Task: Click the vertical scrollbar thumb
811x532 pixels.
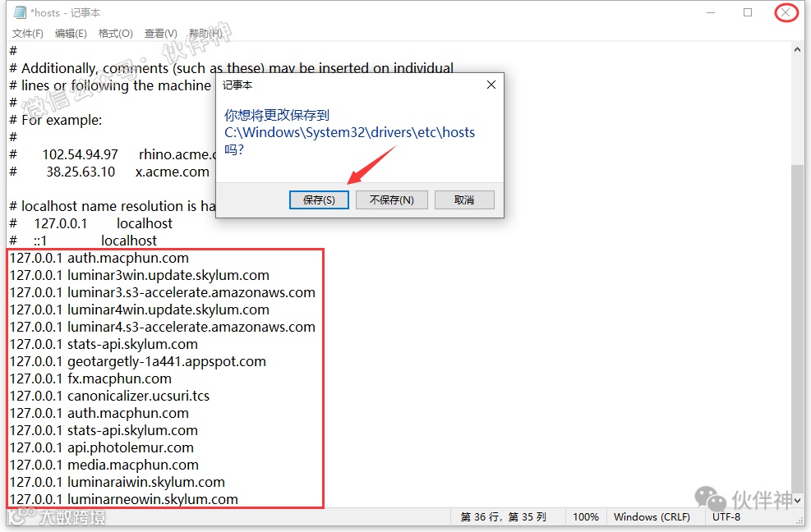Action: point(797,328)
